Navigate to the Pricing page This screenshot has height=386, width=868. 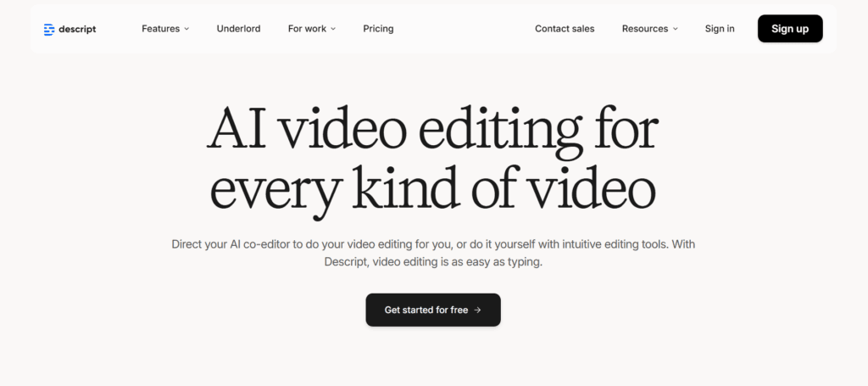click(x=378, y=29)
